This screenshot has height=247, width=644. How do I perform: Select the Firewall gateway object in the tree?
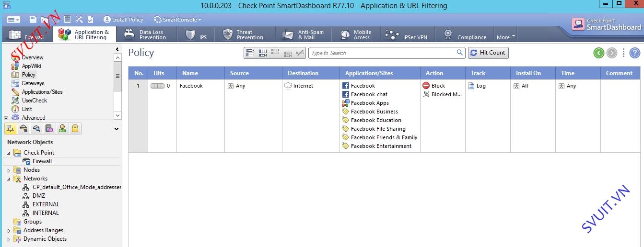pos(37,161)
